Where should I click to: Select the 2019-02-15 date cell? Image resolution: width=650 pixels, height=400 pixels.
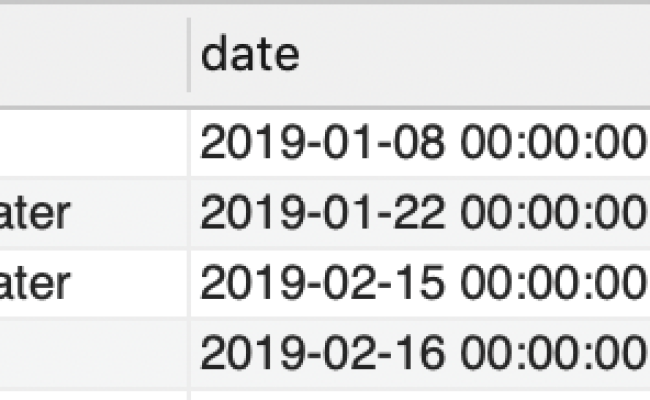420,283
